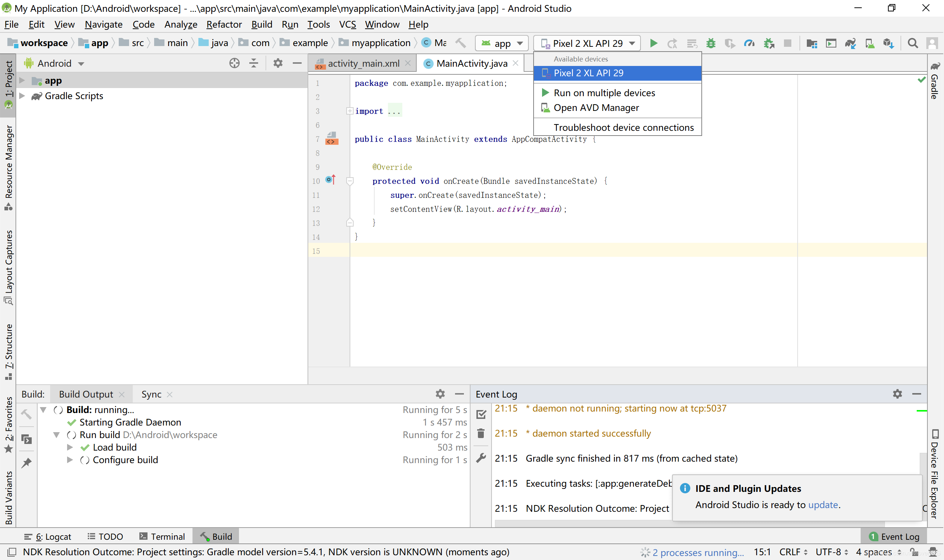The width and height of the screenshot is (944, 560).
Task: Click the user account avatar icon
Action: [931, 43]
